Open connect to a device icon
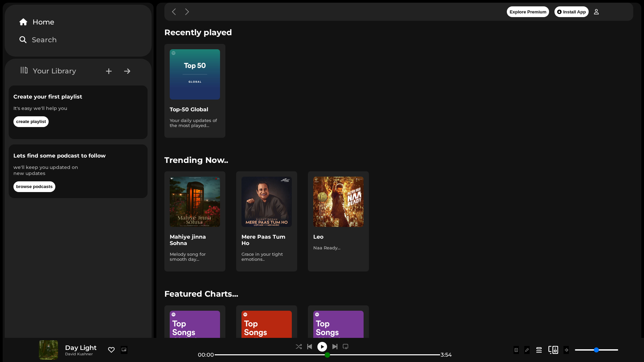The image size is (644, 362). coord(553,350)
